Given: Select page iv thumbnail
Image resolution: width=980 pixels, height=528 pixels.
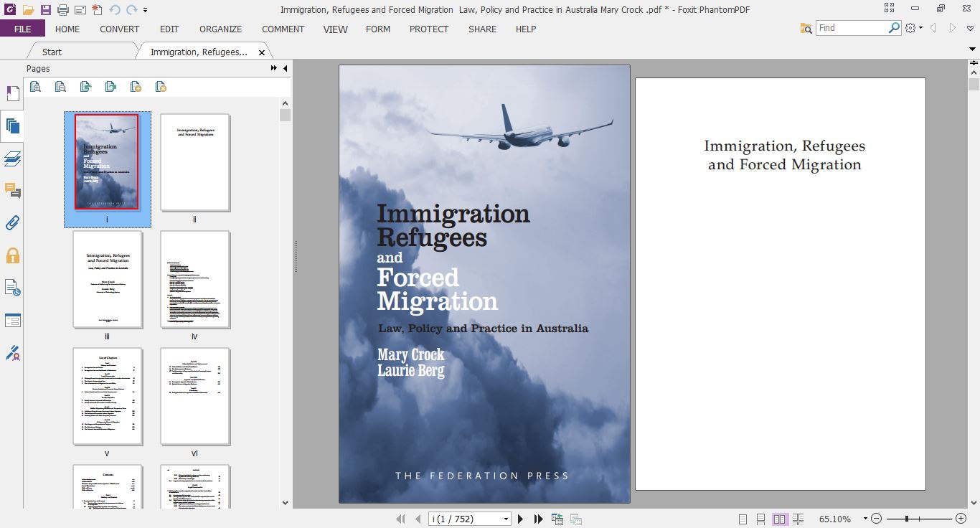Looking at the screenshot, I should [194, 279].
